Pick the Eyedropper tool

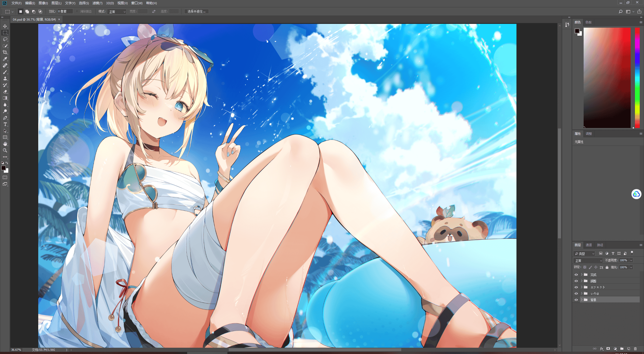coord(5,59)
